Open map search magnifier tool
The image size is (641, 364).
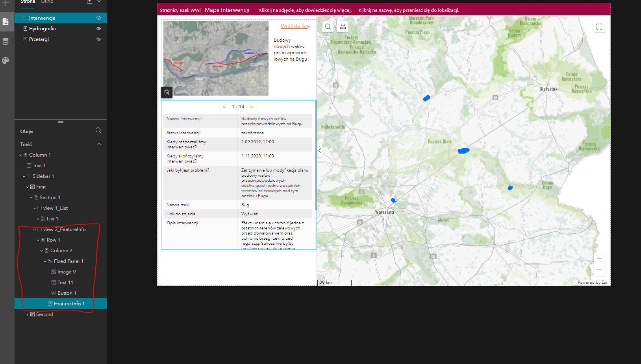(328, 27)
